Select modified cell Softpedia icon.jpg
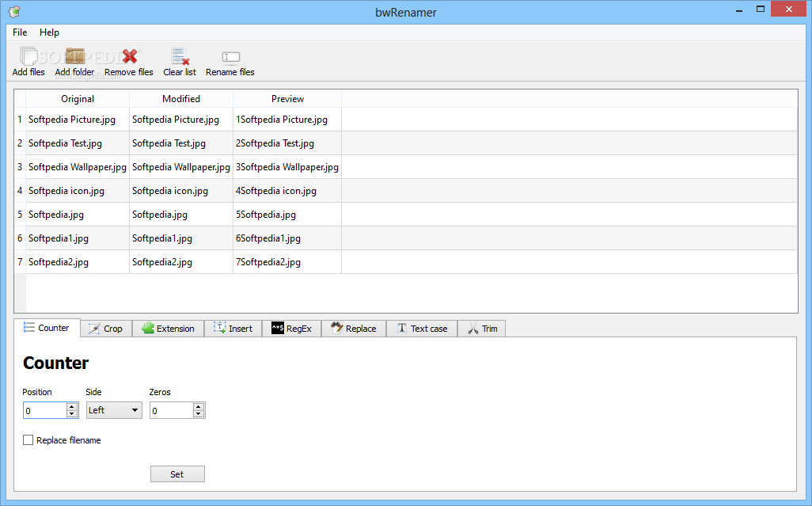The width and height of the screenshot is (812, 506). pyautogui.click(x=181, y=191)
